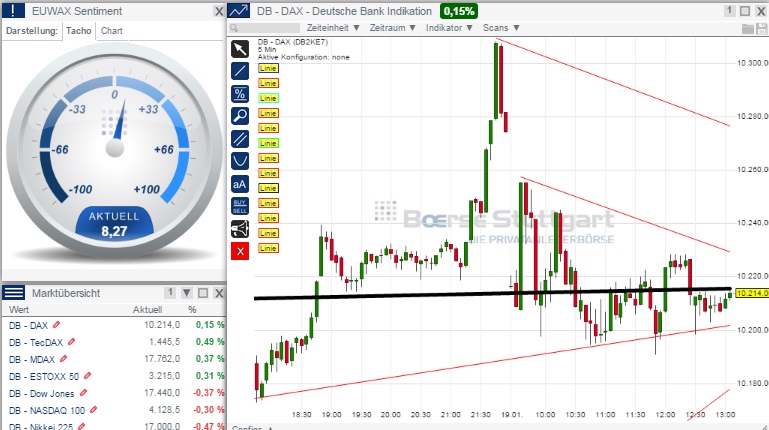This screenshot has height=430, width=769.
Task: Switch sentiment display to Tacho tab
Action: tap(78, 30)
